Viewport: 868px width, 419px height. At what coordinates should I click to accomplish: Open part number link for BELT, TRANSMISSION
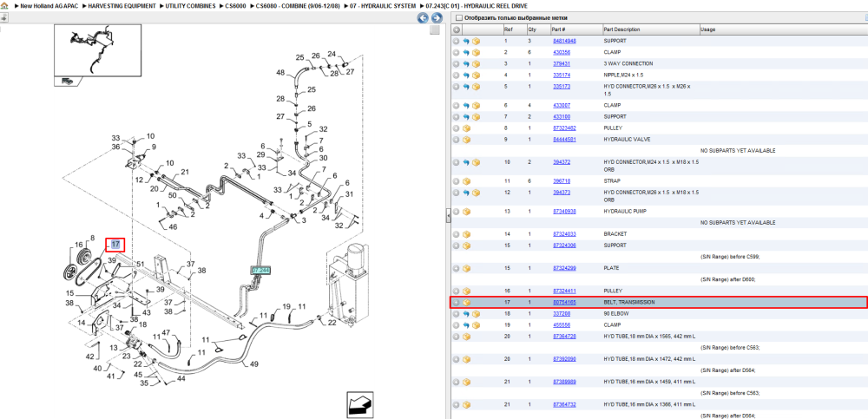pyautogui.click(x=564, y=302)
